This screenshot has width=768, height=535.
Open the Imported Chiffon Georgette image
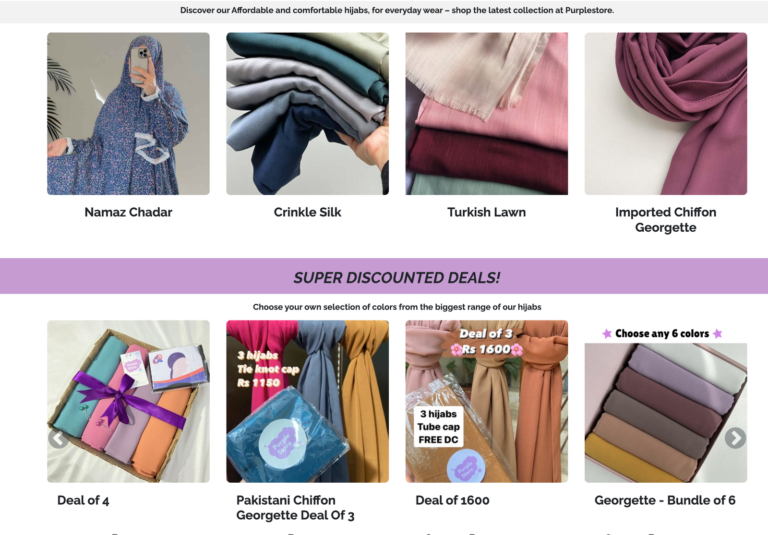[666, 114]
